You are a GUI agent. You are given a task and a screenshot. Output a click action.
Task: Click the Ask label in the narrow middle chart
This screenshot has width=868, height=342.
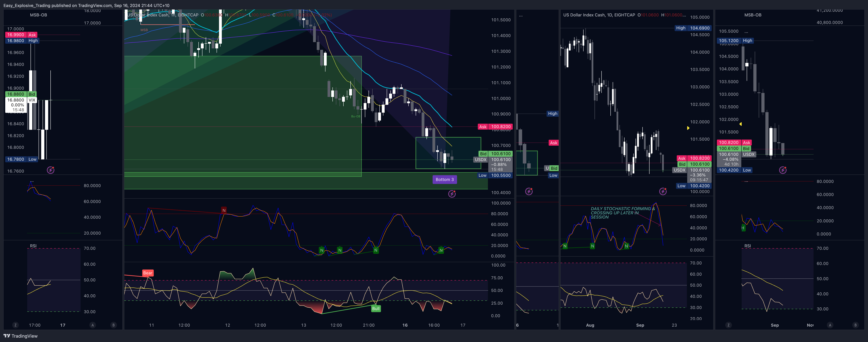click(x=554, y=143)
